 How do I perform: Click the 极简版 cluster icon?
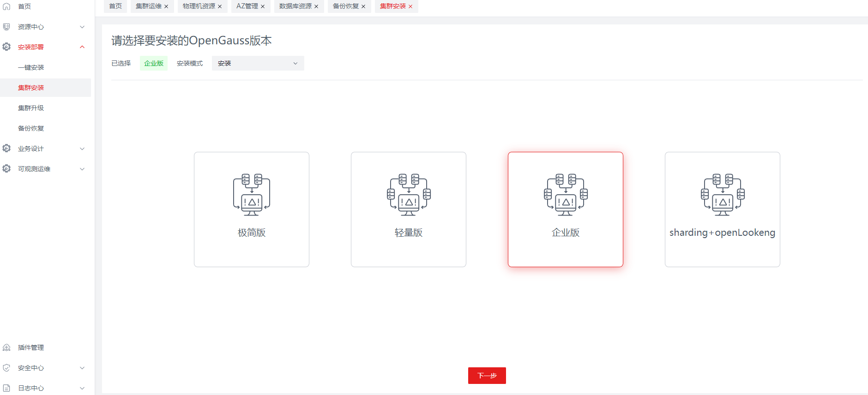coord(251,194)
